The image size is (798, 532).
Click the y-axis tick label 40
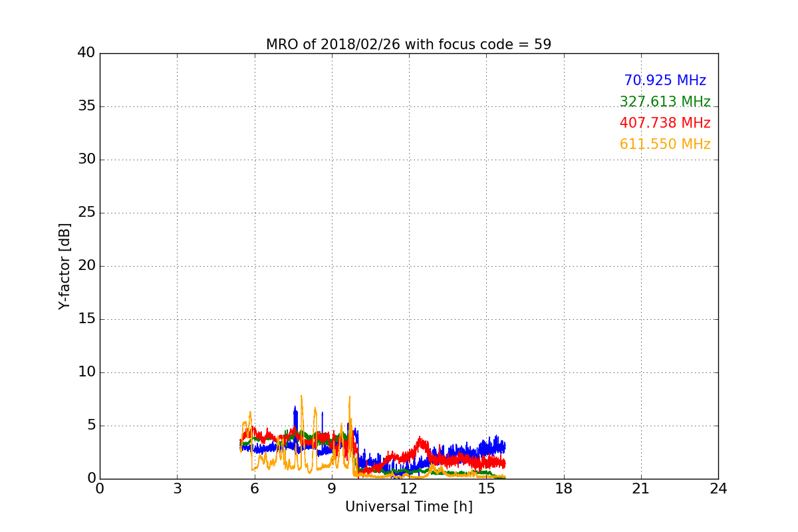pos(86,53)
